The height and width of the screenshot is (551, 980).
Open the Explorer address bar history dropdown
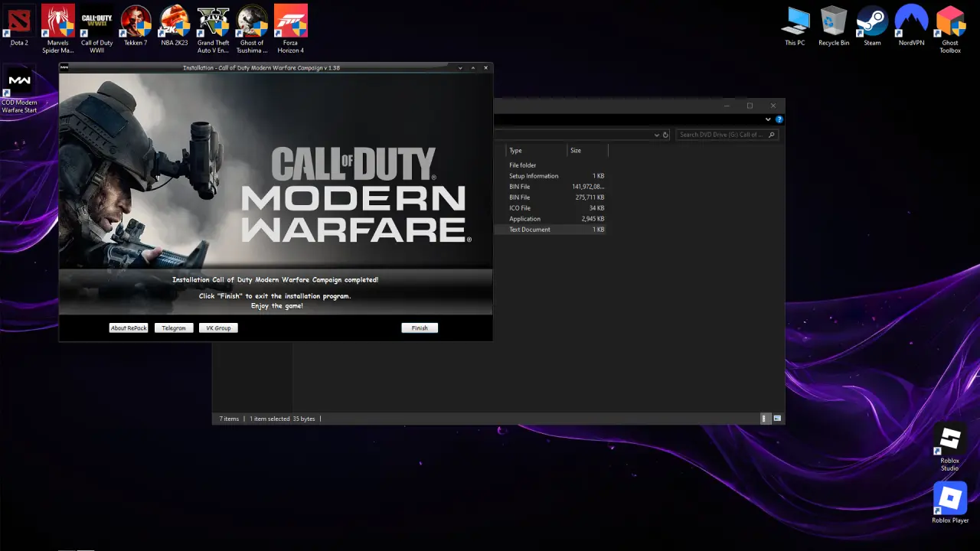pyautogui.click(x=656, y=135)
